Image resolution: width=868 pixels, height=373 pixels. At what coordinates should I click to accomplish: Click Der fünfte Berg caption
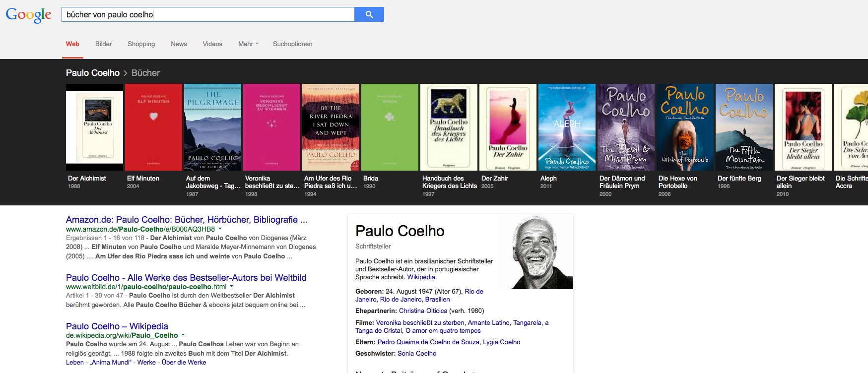[739, 178]
